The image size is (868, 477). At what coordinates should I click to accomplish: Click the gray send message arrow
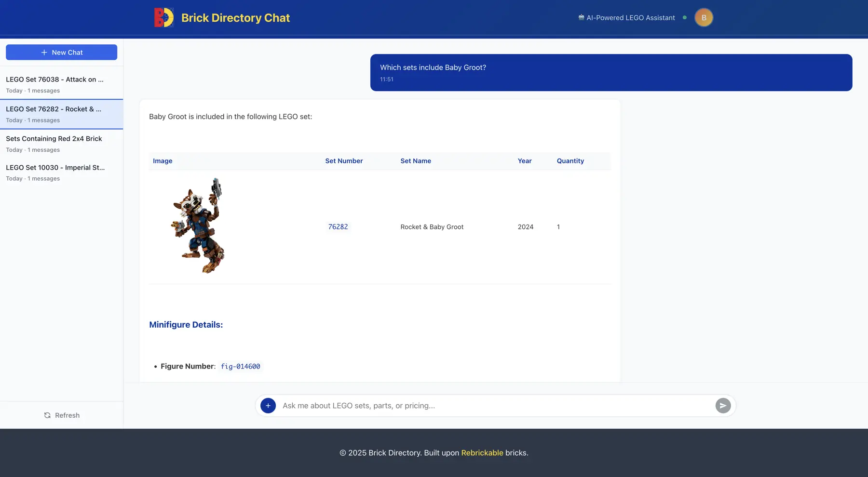(723, 406)
